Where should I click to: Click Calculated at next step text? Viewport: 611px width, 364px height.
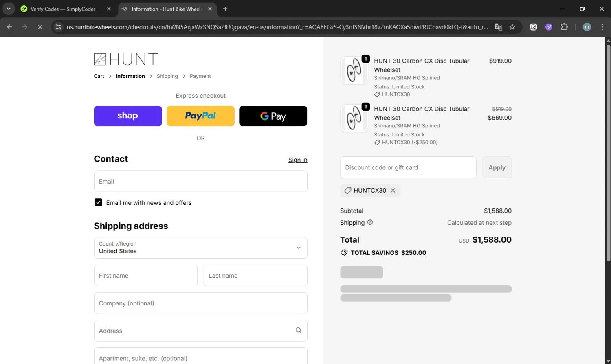pos(479,223)
